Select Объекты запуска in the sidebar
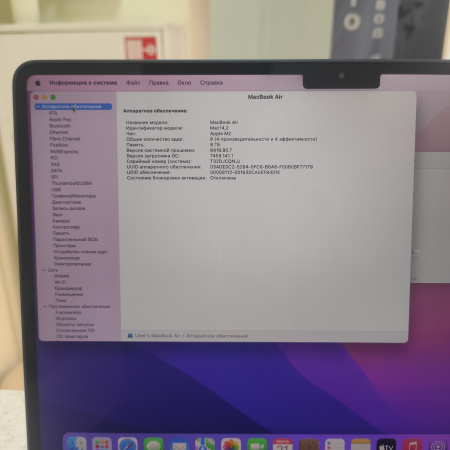This screenshot has width=450, height=450. pos(75,324)
